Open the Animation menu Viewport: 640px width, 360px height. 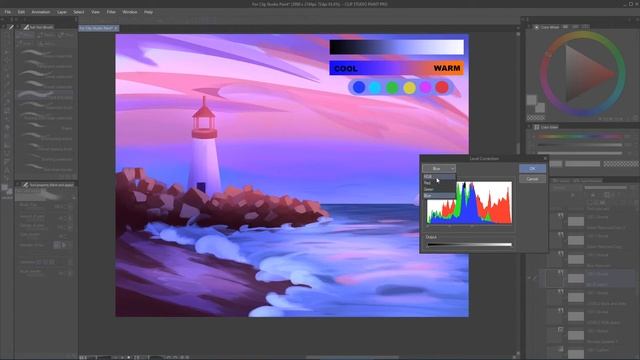coord(41,12)
